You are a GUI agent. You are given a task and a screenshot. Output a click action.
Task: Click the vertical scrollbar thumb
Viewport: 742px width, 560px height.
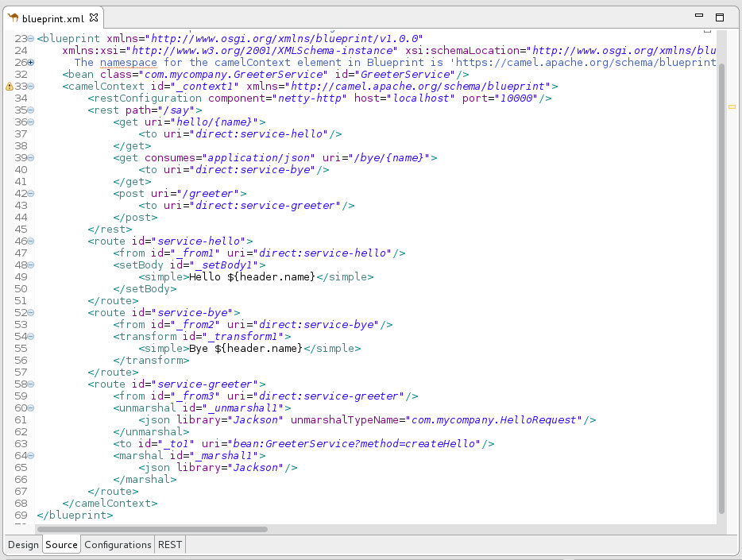pyautogui.click(x=721, y=286)
